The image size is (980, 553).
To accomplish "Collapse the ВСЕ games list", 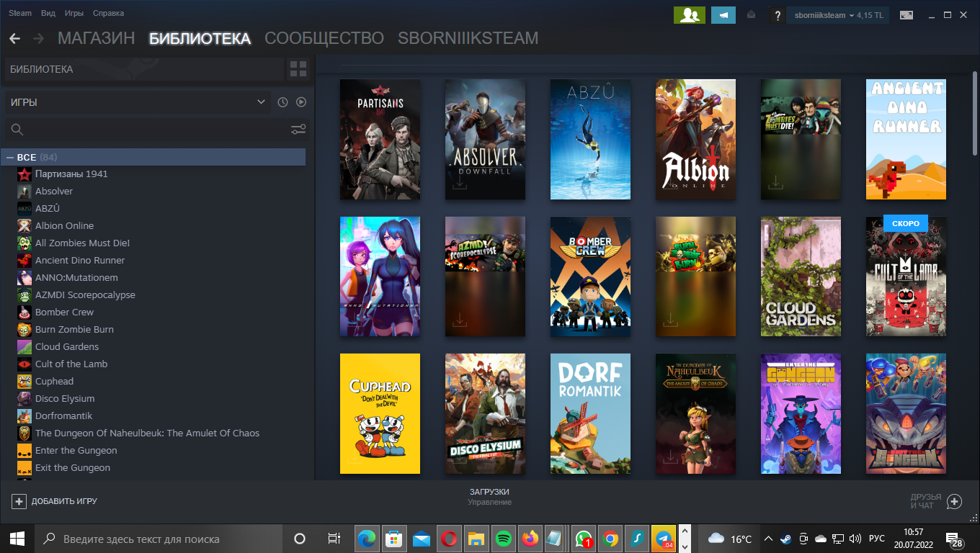I will point(10,157).
